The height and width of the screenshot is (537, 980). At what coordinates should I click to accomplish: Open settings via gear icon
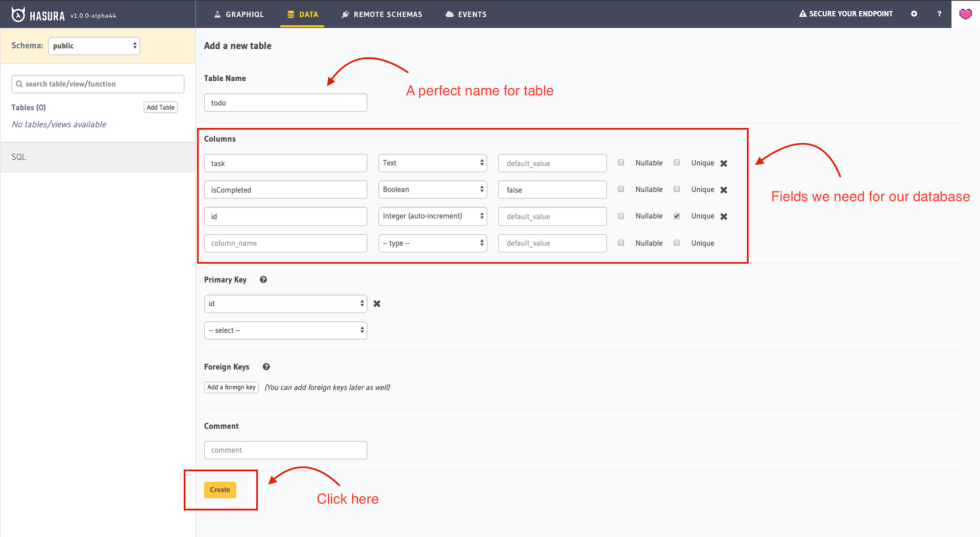coord(914,14)
